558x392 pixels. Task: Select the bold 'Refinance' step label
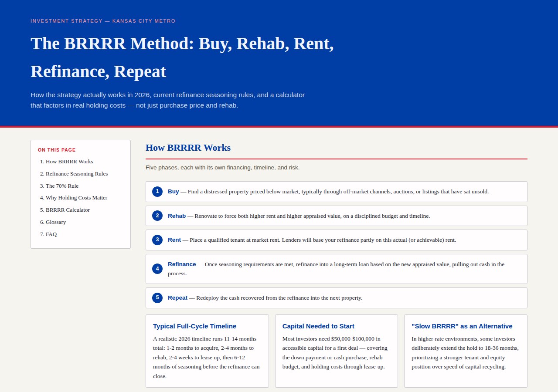182,264
